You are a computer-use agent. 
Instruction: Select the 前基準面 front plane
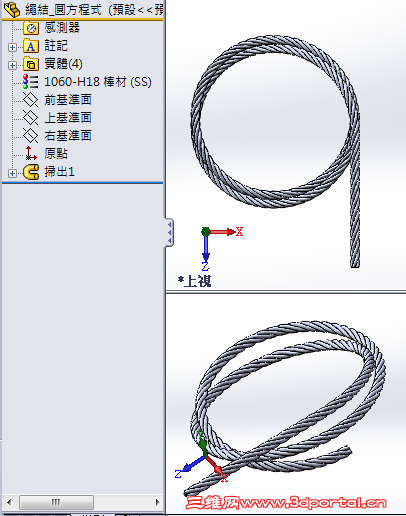68,100
